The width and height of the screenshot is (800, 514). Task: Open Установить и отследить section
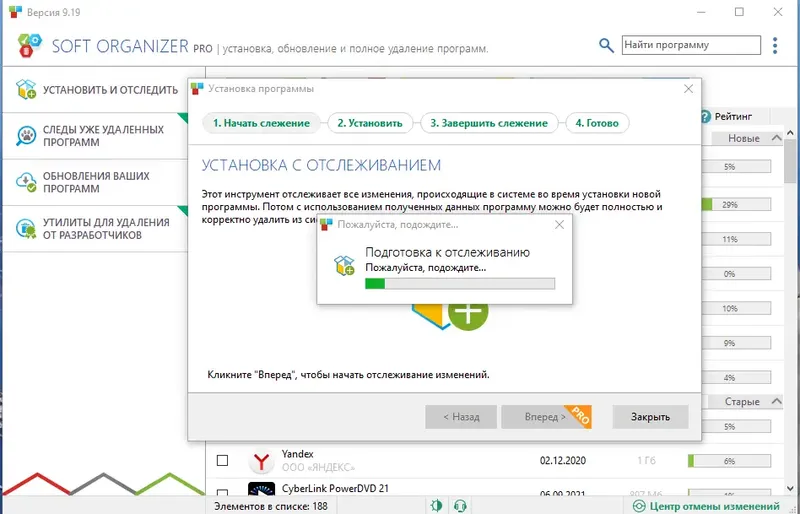(x=95, y=90)
